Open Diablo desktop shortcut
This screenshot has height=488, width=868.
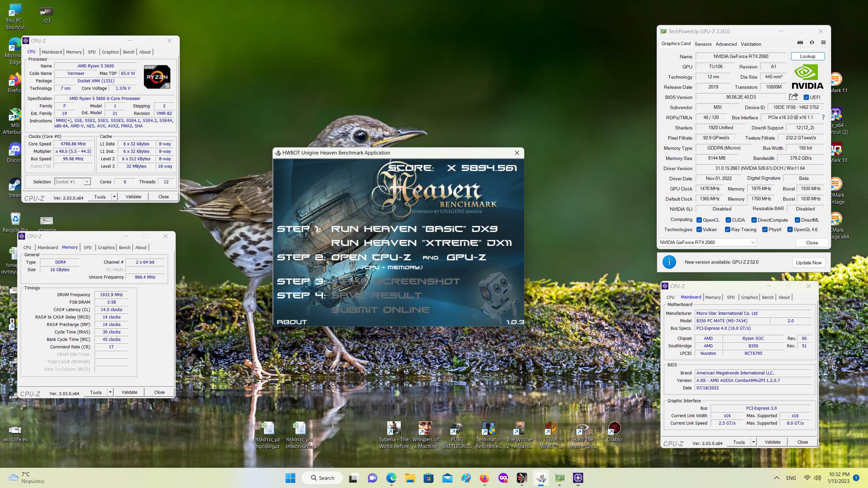click(x=614, y=432)
